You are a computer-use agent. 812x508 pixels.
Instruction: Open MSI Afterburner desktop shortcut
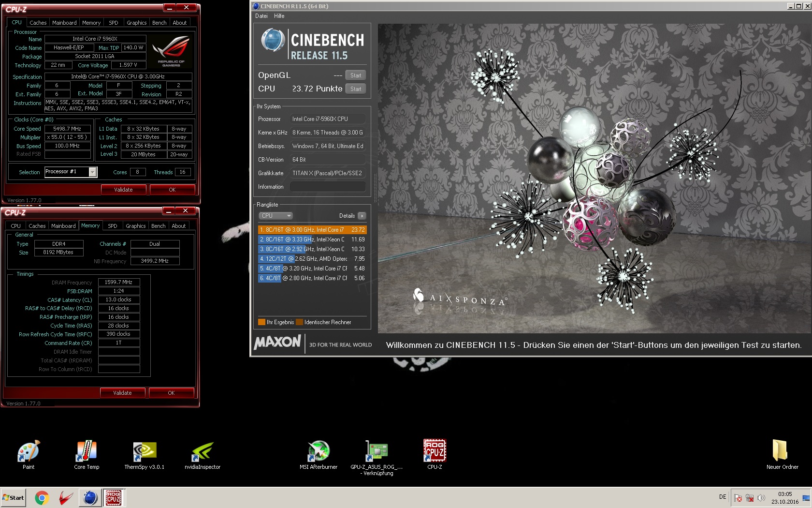pyautogui.click(x=319, y=455)
